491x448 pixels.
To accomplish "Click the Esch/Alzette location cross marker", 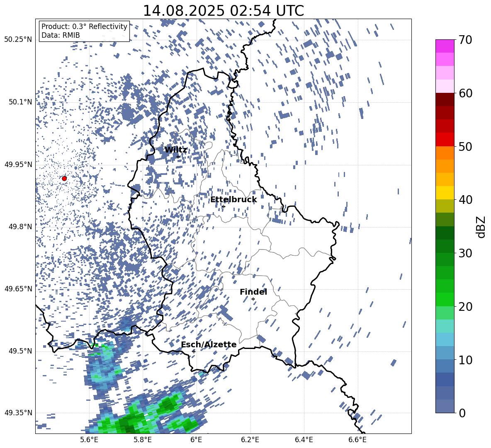I will (194, 351).
